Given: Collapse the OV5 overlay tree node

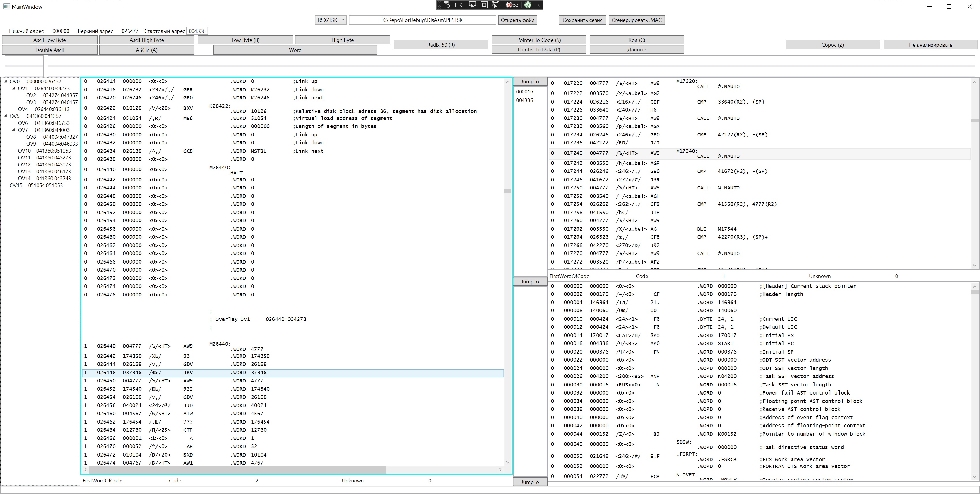Looking at the screenshot, I should 5,116.
